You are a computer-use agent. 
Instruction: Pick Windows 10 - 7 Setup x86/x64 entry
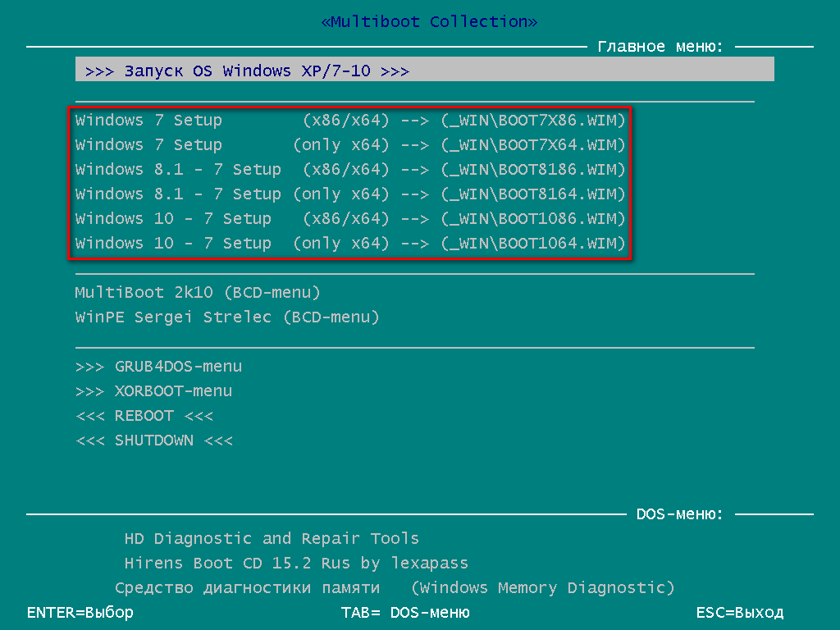coord(350,218)
